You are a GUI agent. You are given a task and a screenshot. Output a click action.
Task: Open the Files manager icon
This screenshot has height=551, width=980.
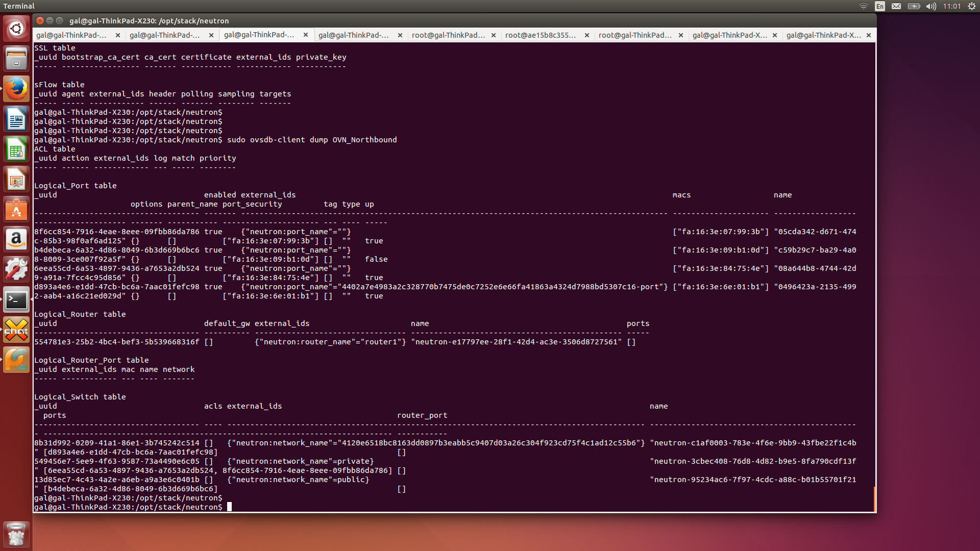16,59
